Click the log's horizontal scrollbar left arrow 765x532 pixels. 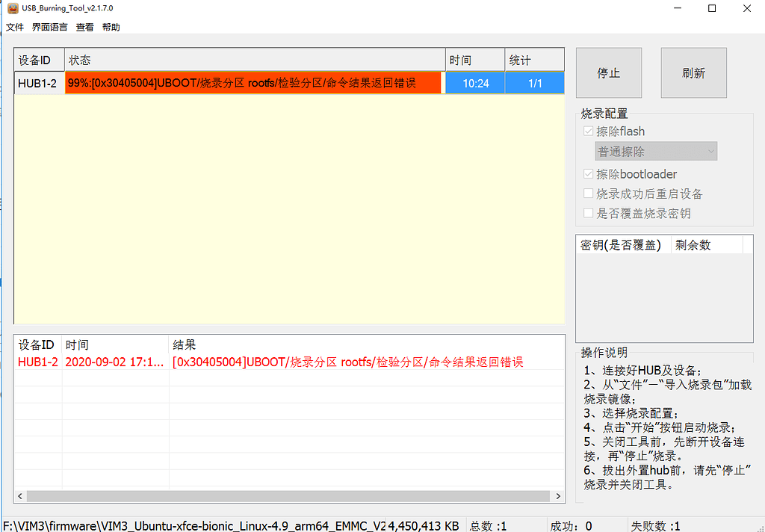click(x=21, y=496)
